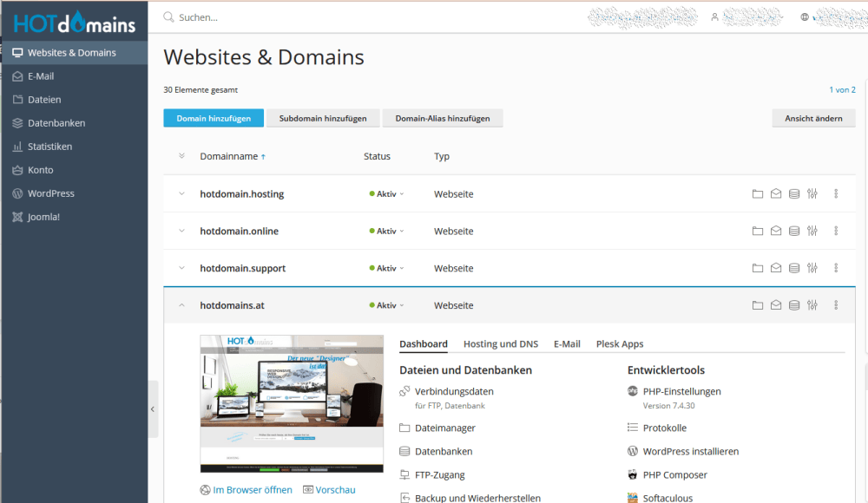Screen dimensions: 868x503
Task: Click WordPress installieren icon link
Action: [634, 452]
